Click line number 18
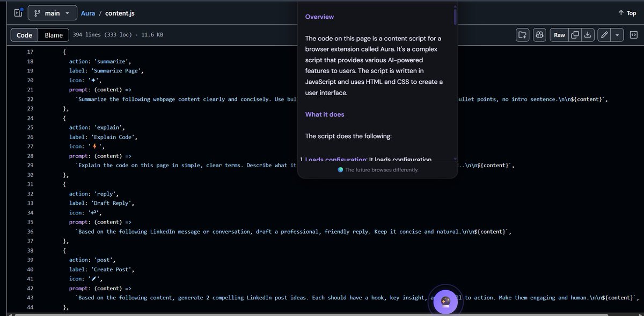644x316 pixels. pyautogui.click(x=30, y=61)
